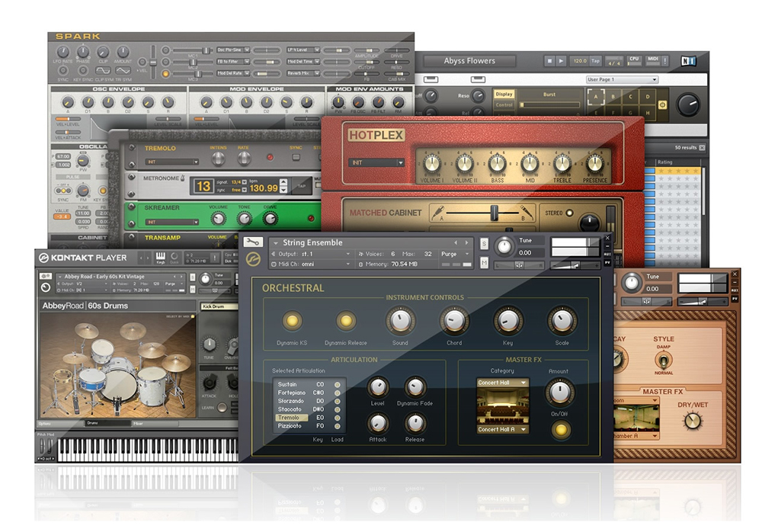Select the Control tab in Abyss Flowers
The image size is (762, 532).
[x=504, y=104]
